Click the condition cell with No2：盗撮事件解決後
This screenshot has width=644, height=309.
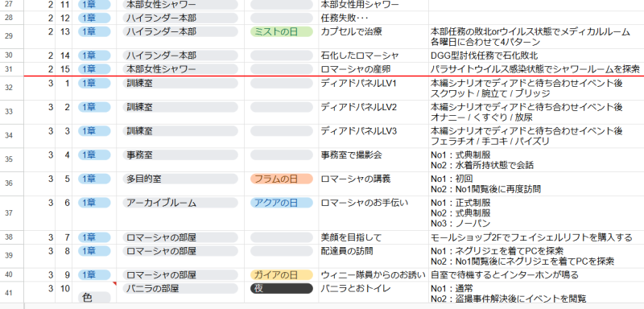click(536, 293)
